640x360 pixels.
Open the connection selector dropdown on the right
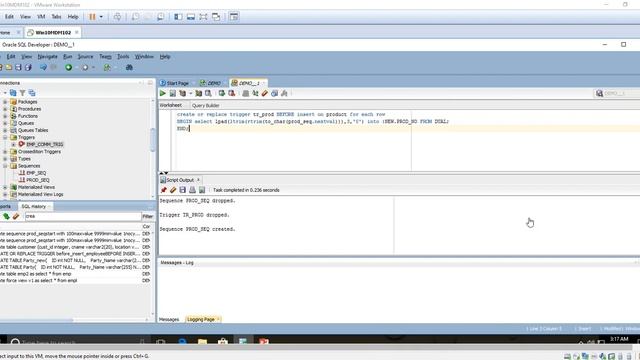coord(617,93)
